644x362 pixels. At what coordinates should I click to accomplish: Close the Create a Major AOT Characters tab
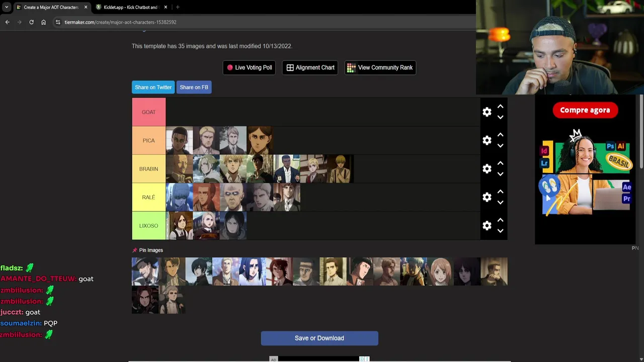pyautogui.click(x=86, y=7)
